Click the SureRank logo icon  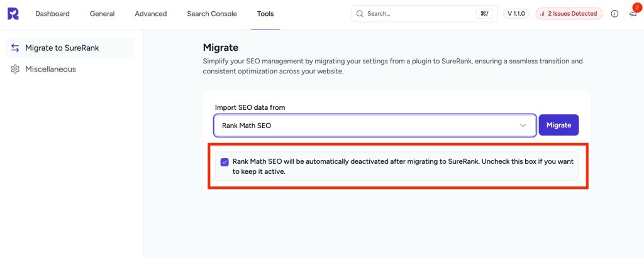click(x=13, y=14)
